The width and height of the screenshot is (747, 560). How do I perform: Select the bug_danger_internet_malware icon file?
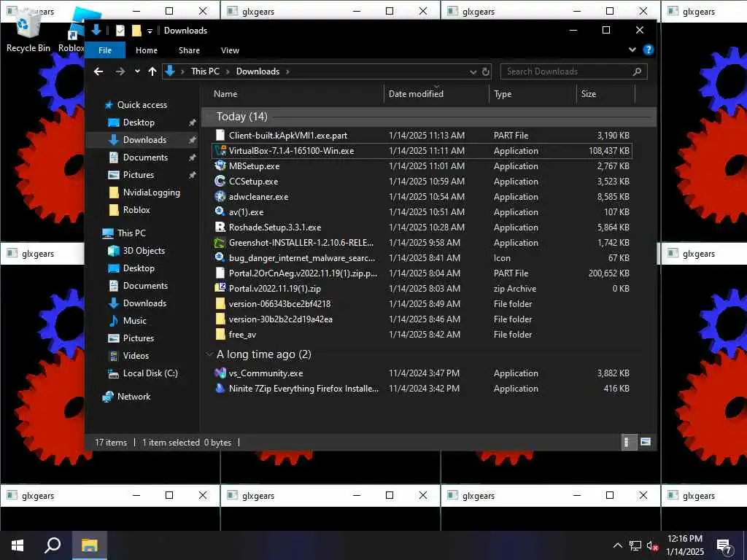point(220,257)
